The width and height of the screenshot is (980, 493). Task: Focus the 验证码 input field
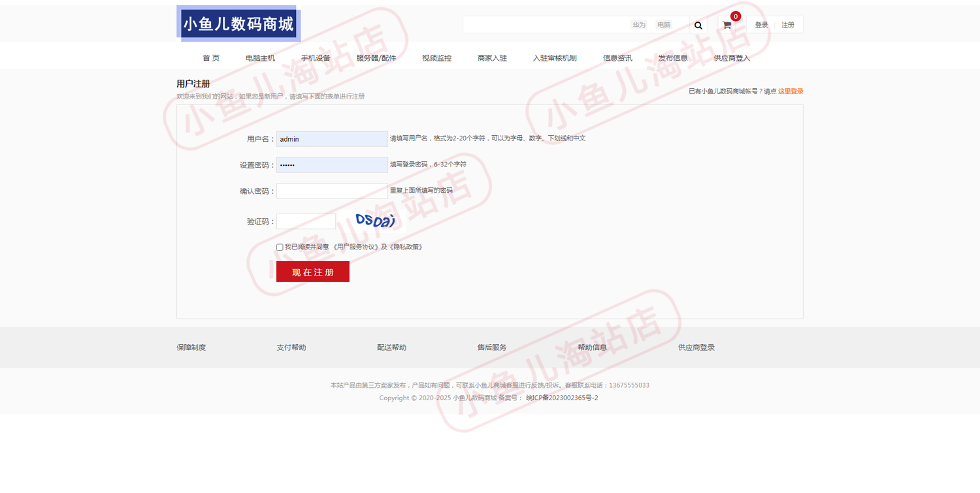(306, 221)
